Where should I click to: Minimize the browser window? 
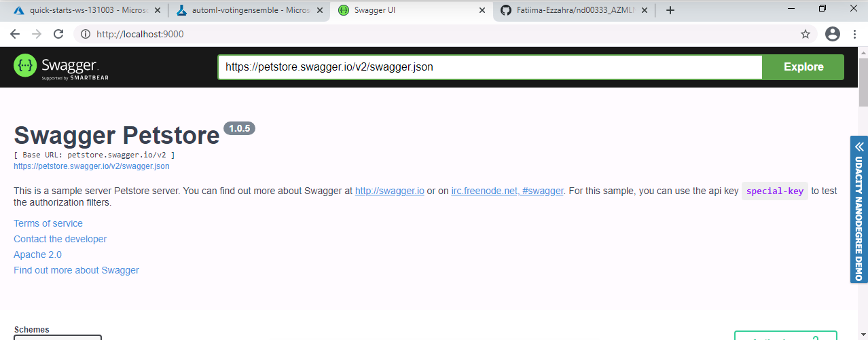(791, 9)
